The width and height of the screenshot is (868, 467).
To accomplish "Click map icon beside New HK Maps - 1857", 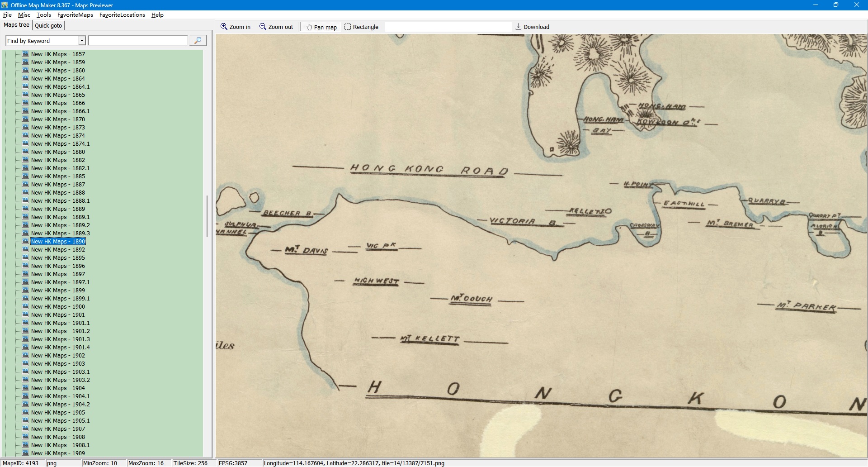I will [25, 54].
